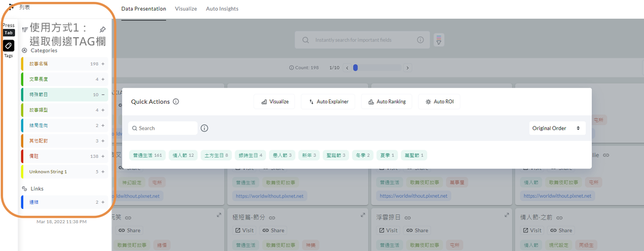Click Visit on the 情人節-之前 card
This screenshot has height=251, width=644.
click(x=532, y=230)
